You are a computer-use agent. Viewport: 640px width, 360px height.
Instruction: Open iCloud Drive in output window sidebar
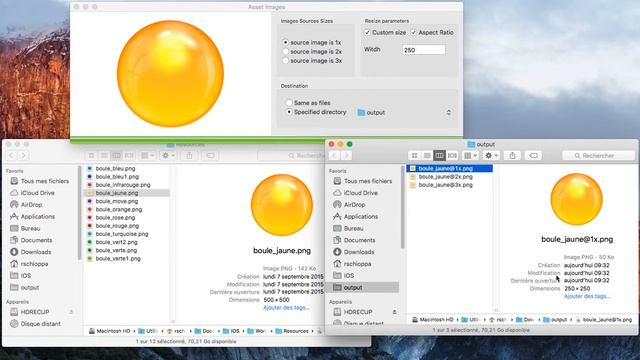point(355,193)
